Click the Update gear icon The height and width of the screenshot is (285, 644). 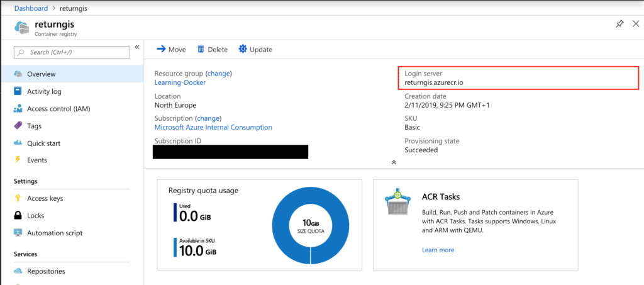243,49
